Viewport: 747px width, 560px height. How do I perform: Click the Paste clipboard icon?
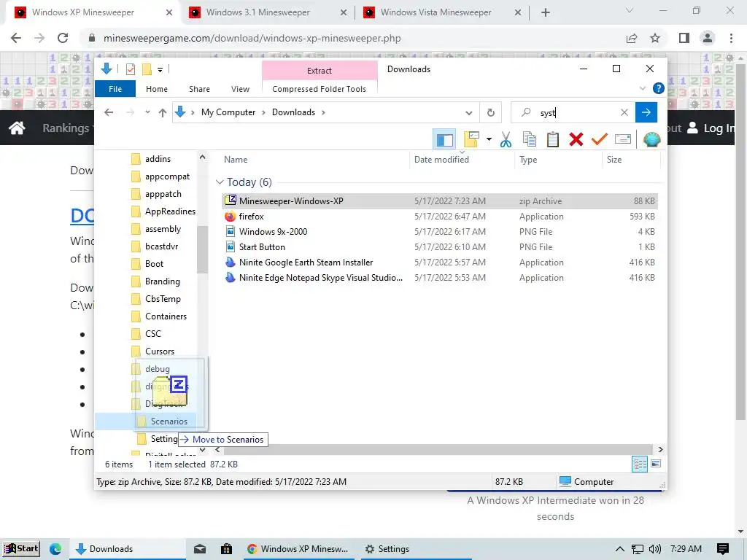click(553, 139)
